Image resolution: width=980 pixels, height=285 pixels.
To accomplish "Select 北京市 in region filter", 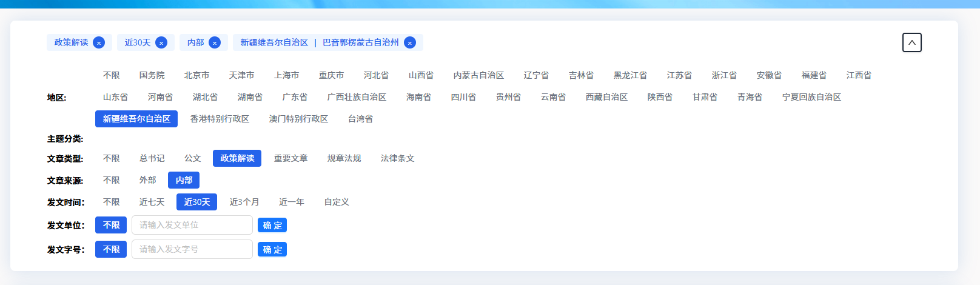I will 196,75.
